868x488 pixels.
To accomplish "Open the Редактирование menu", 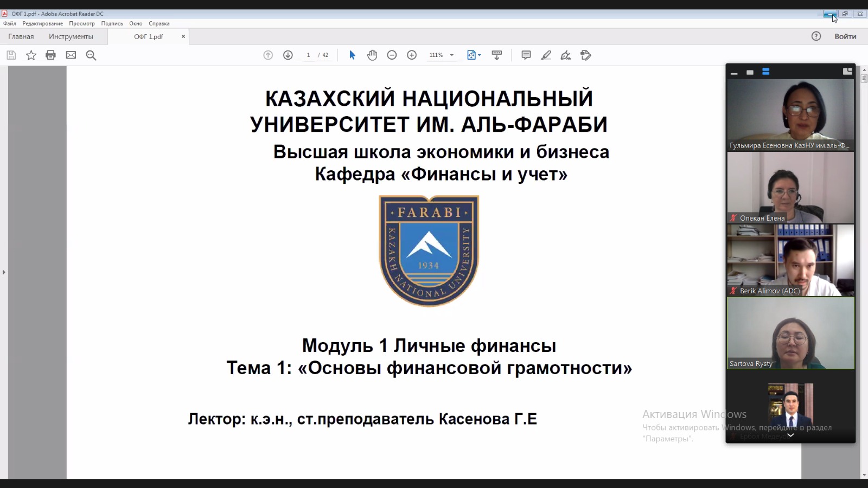I will pos(43,23).
